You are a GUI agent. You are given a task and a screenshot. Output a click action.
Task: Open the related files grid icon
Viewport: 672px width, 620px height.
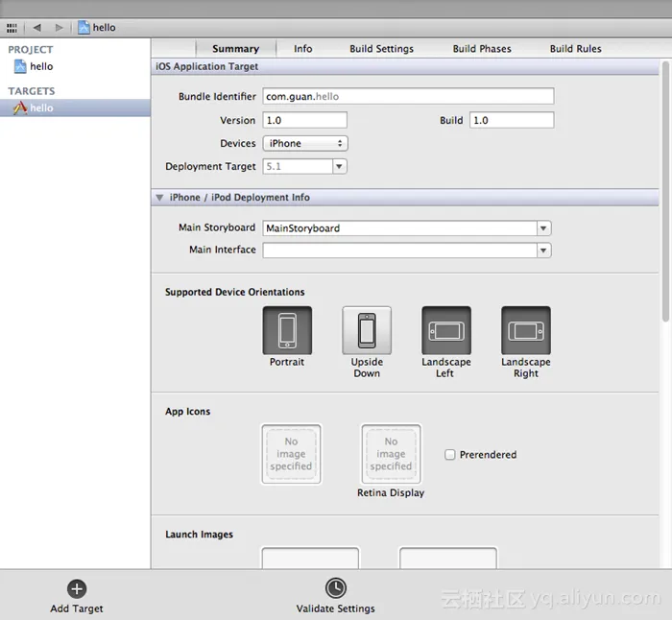click(12, 28)
